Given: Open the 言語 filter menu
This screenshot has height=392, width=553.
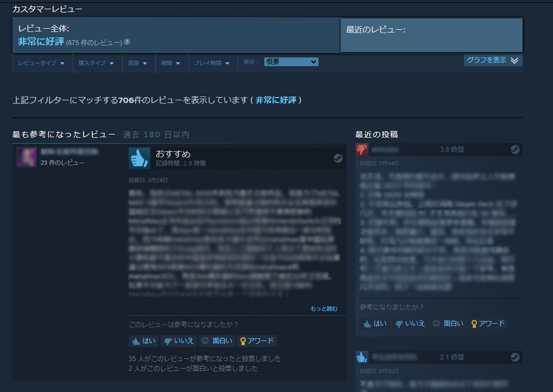Looking at the screenshot, I should click(138, 63).
